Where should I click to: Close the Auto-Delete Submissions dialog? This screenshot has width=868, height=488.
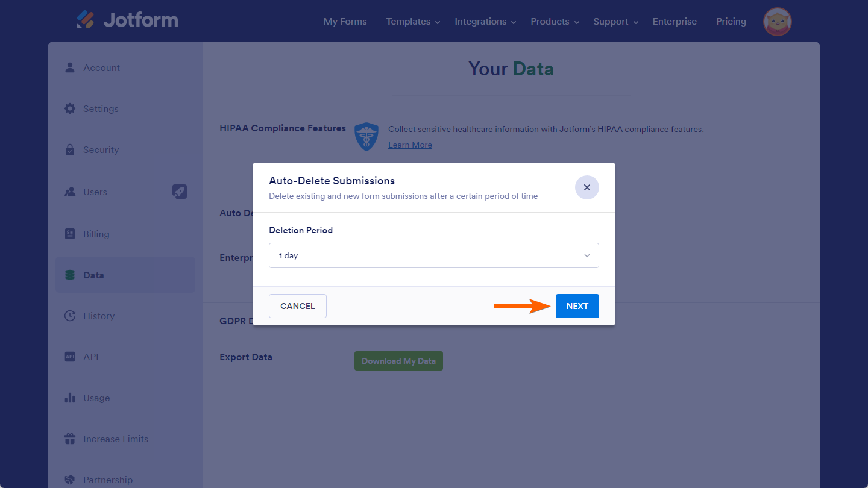point(587,187)
